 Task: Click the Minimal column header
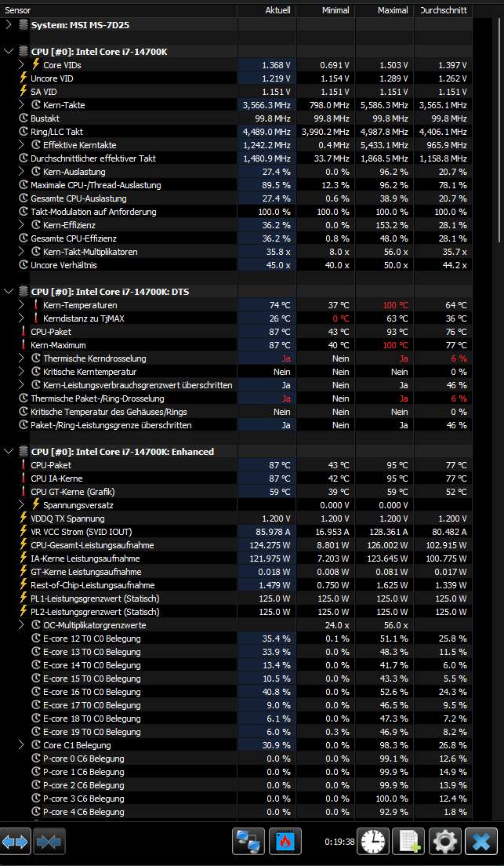pos(326,10)
